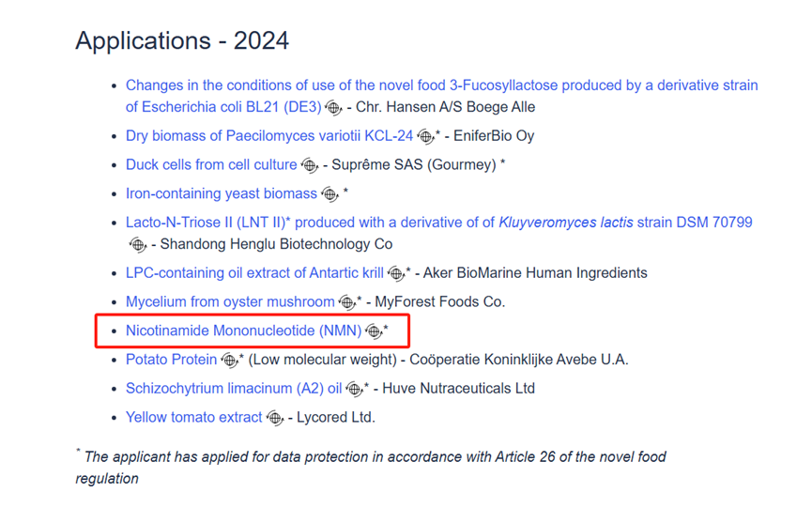Image resolution: width=812 pixels, height=508 pixels.
Task: Click globe icon after Yellow tomato extract
Action: tap(275, 419)
